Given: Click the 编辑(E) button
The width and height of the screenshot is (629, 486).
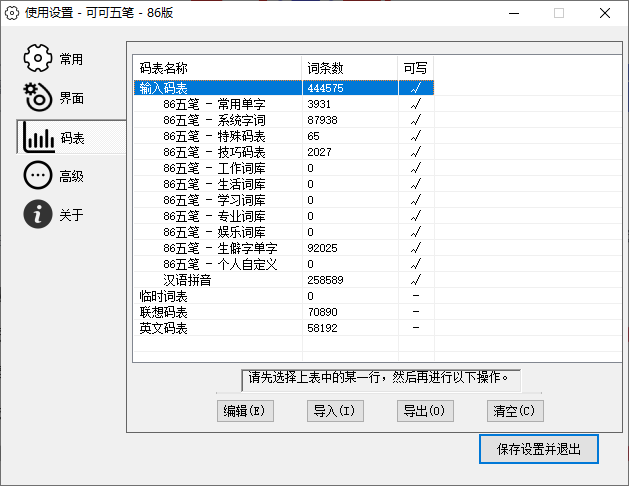Looking at the screenshot, I should 245,411.
